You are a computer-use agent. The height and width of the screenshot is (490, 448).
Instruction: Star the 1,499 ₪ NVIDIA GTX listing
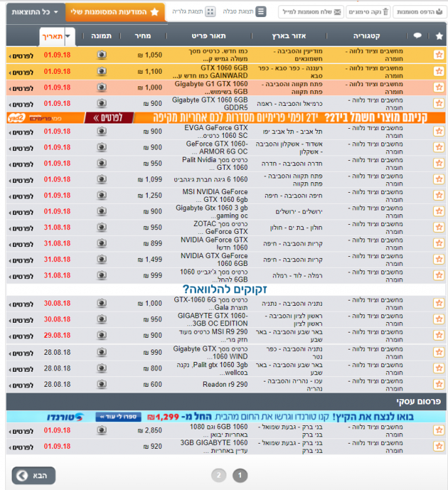click(x=439, y=259)
